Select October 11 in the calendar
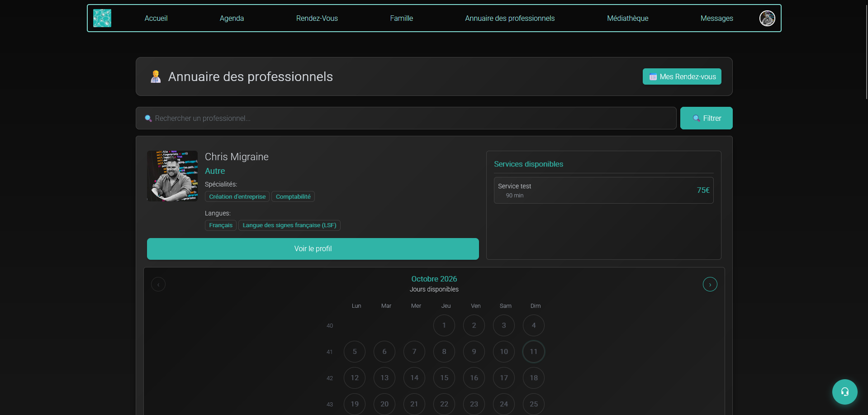Screen dimensions: 868x415 click(534, 352)
